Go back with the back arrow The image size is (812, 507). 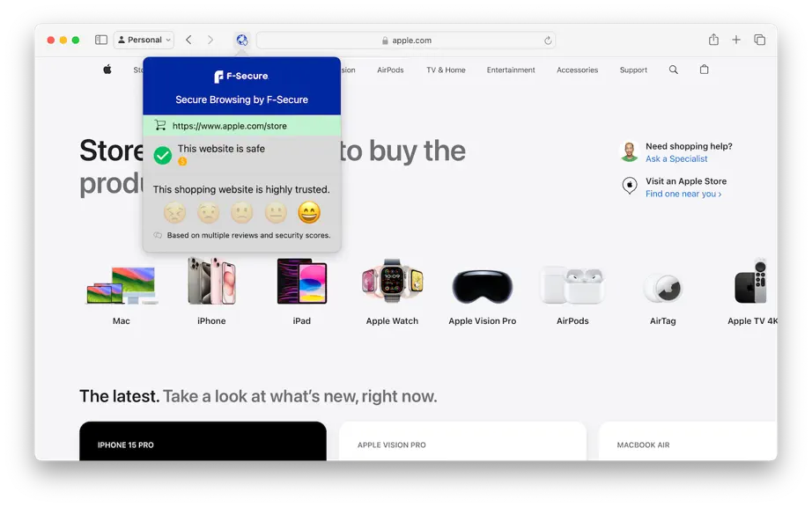tap(188, 40)
